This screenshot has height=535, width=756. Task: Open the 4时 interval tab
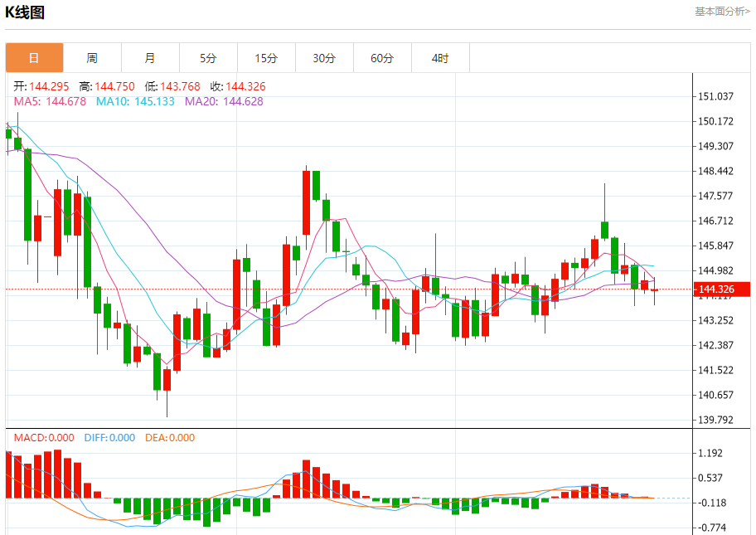[x=440, y=58]
